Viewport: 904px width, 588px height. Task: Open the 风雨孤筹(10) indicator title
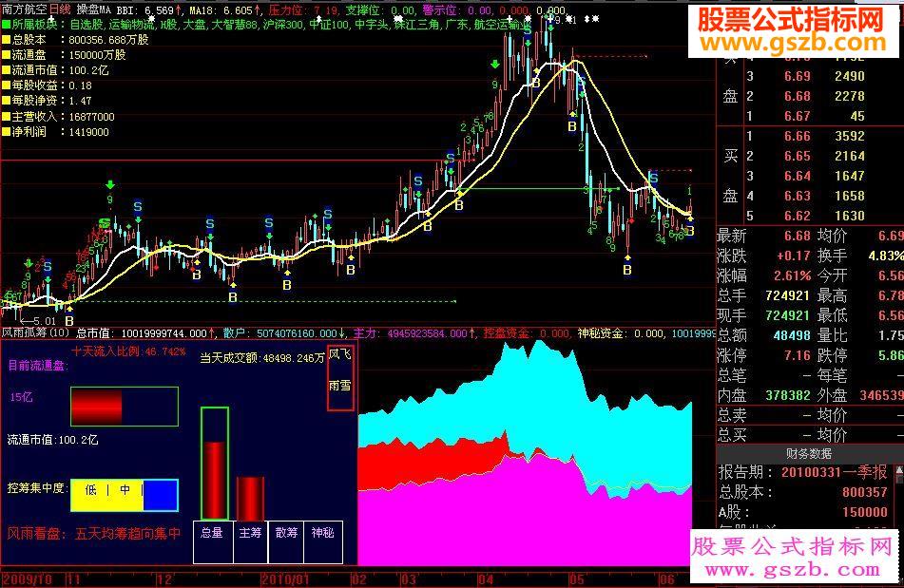[35, 332]
